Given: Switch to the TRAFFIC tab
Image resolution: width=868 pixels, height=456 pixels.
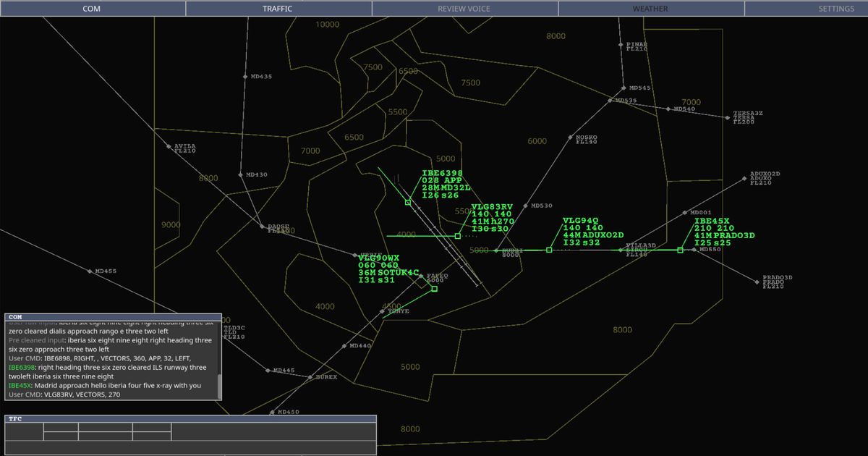Looking at the screenshot, I should click(278, 9).
